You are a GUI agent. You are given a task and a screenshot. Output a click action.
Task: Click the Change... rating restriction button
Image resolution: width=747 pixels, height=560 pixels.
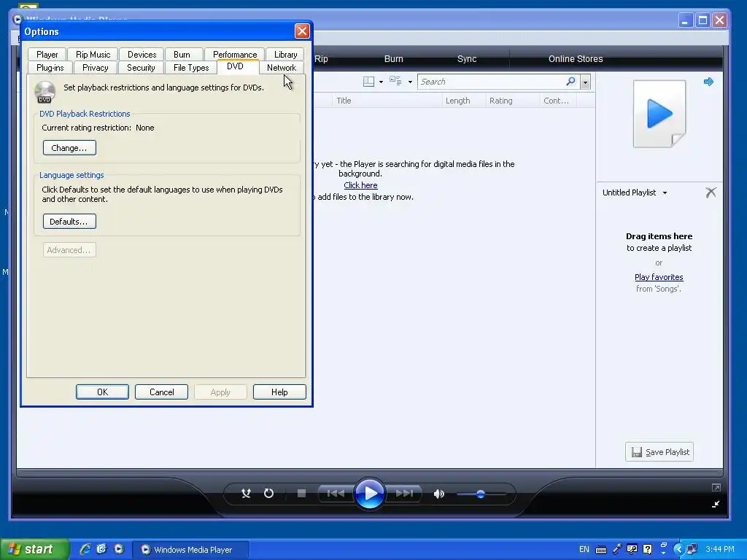tap(69, 147)
